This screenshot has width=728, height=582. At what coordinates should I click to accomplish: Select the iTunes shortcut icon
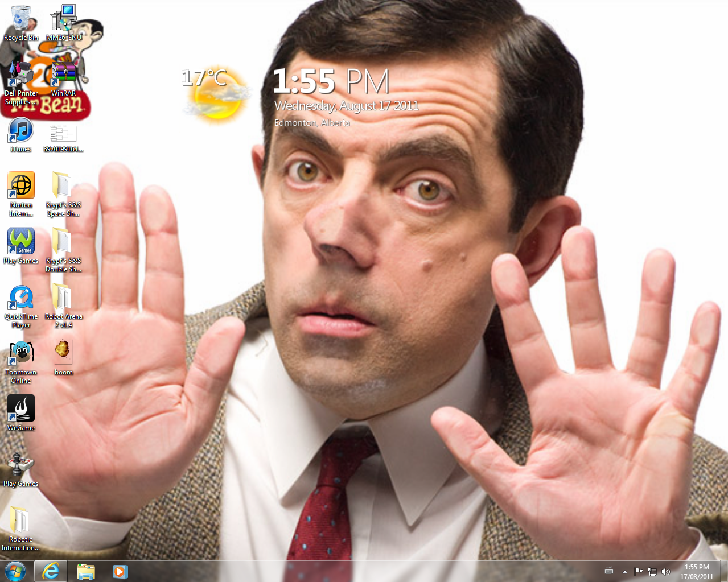point(21,135)
